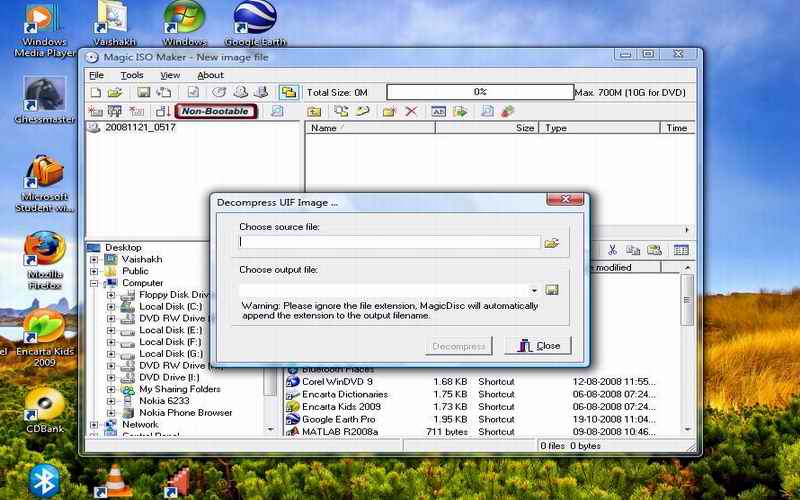
Task: Click the Non-Bootable boot image button
Action: [x=215, y=111]
